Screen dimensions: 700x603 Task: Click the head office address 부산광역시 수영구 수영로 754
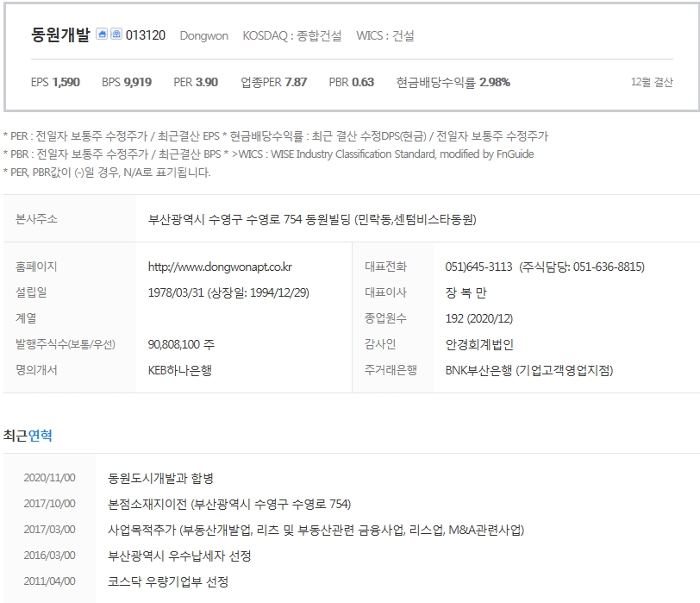[x=225, y=219]
